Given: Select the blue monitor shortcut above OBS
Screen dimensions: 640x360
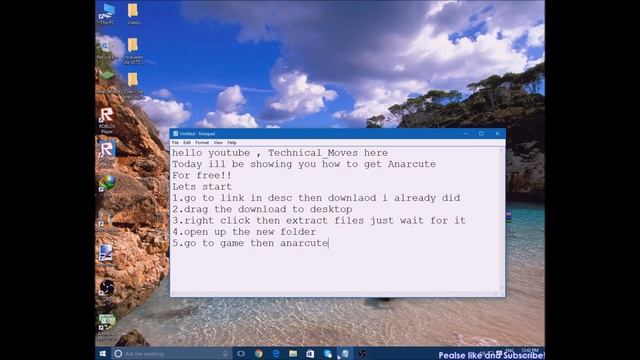Looking at the screenshot, I should [106, 256].
